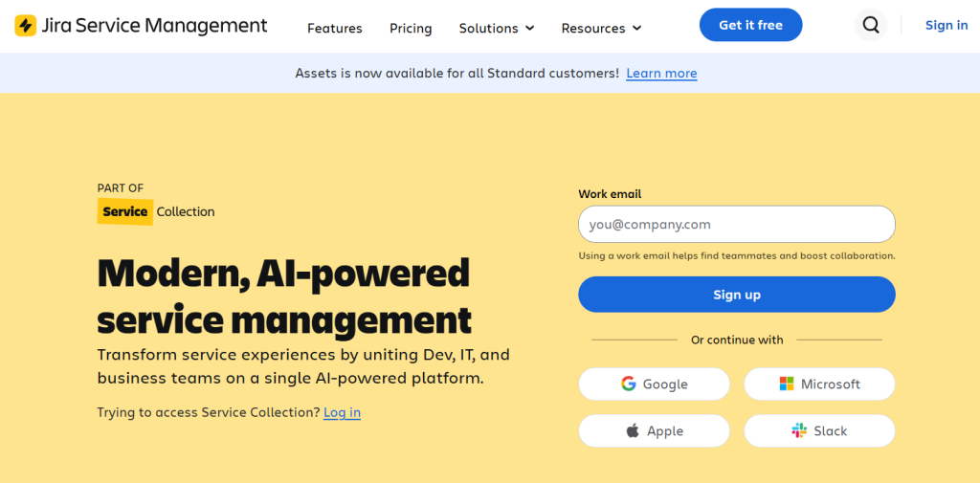Click "Using a work email helps" hint text
Image resolution: width=980 pixels, height=483 pixels.
click(737, 255)
